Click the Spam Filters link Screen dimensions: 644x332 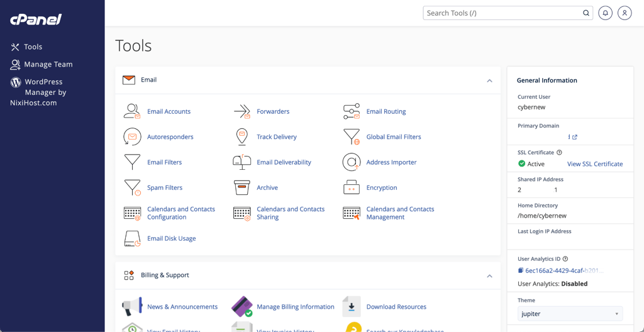165,188
